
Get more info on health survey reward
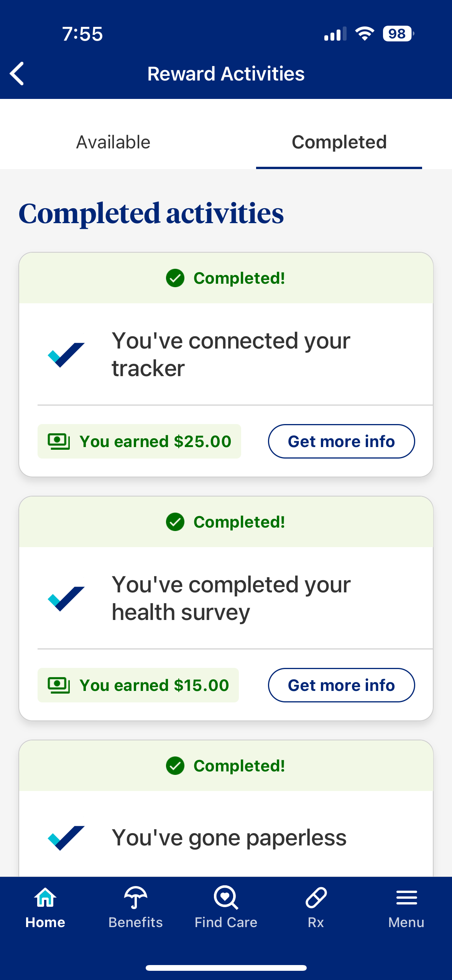(341, 685)
